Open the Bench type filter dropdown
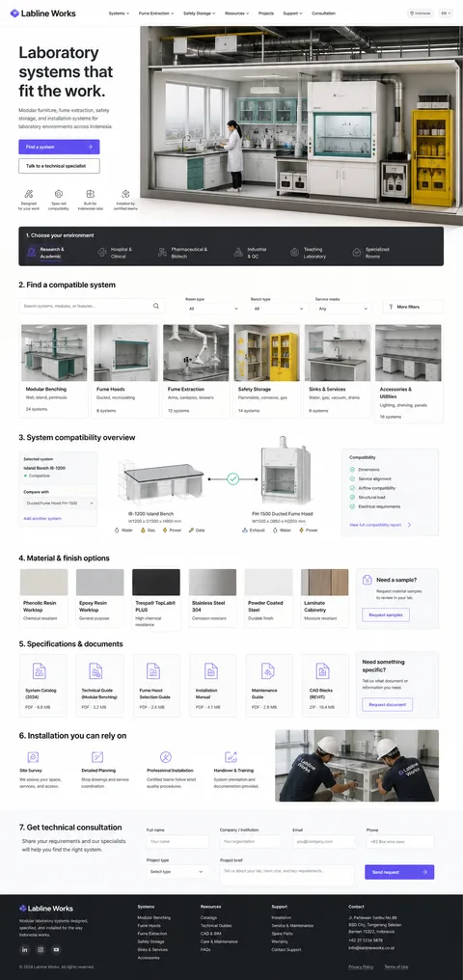 (278, 309)
